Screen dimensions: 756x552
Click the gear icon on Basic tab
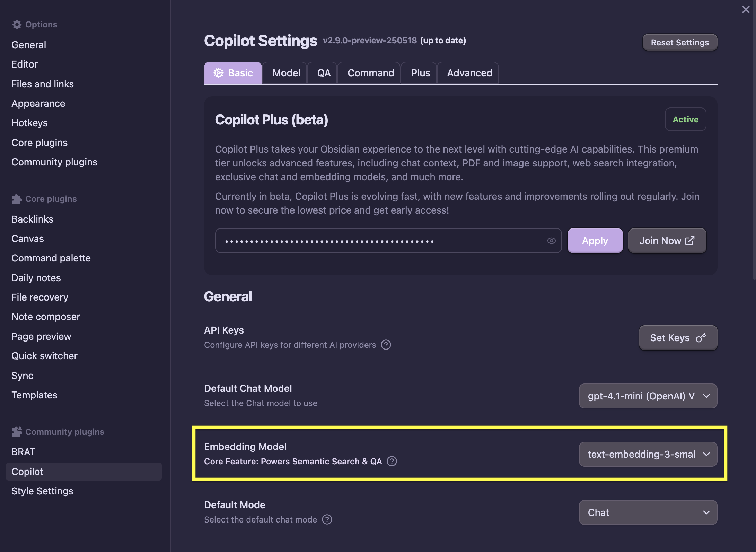pos(219,73)
